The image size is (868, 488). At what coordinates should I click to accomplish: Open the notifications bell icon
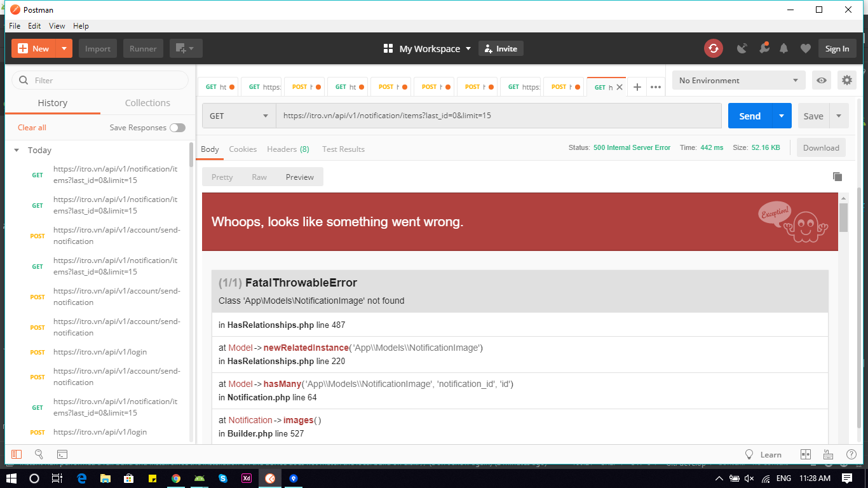point(784,48)
